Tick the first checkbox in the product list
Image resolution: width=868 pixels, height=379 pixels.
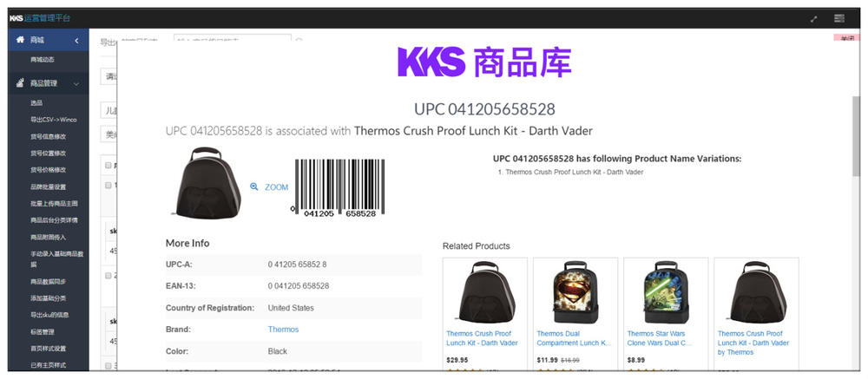pyautogui.click(x=108, y=165)
